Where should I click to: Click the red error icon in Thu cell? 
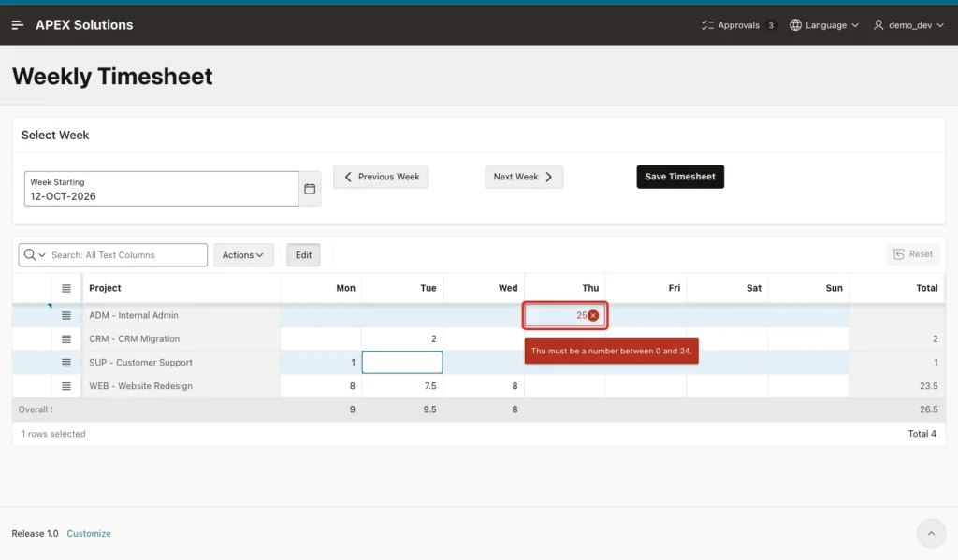tap(593, 316)
